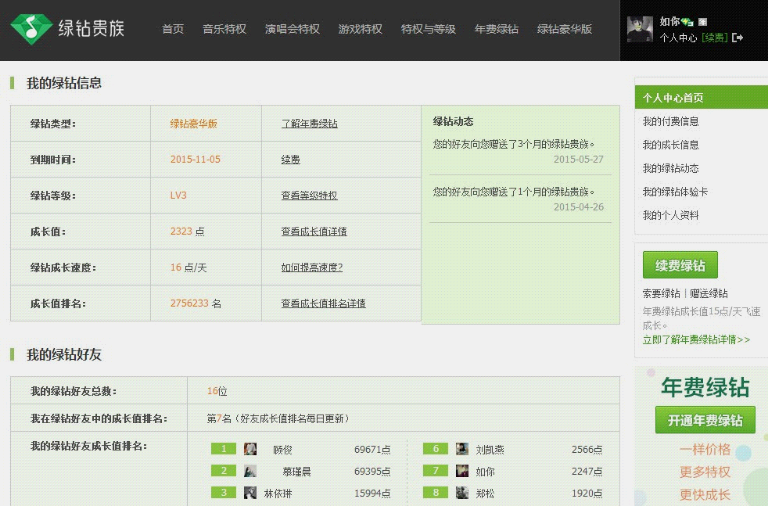Select 我的成长信息 in the sidebar
The width and height of the screenshot is (768, 506).
pyautogui.click(x=671, y=145)
